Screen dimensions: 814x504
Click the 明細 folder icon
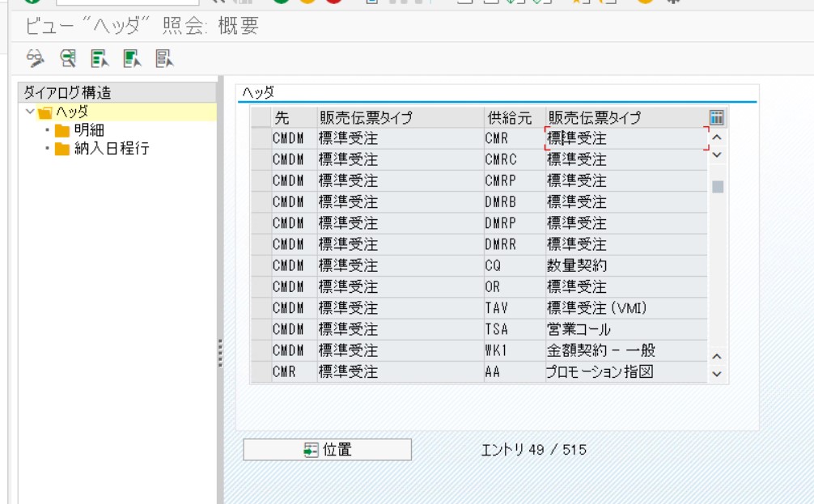(x=62, y=130)
